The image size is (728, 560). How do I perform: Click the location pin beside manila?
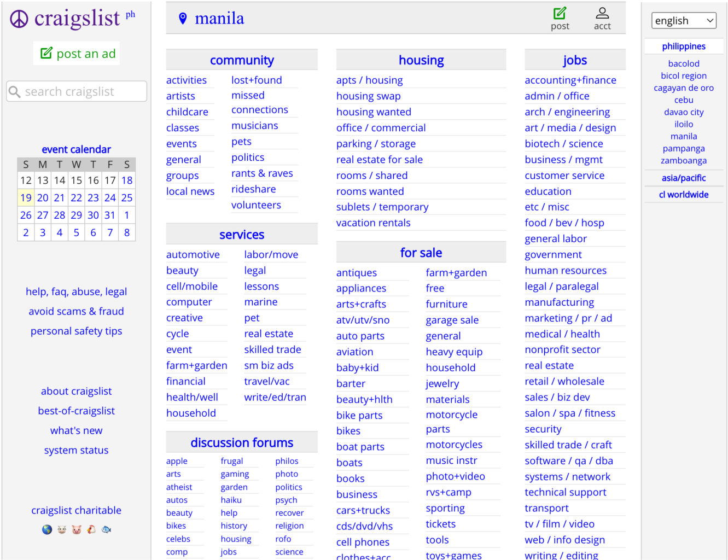(183, 19)
